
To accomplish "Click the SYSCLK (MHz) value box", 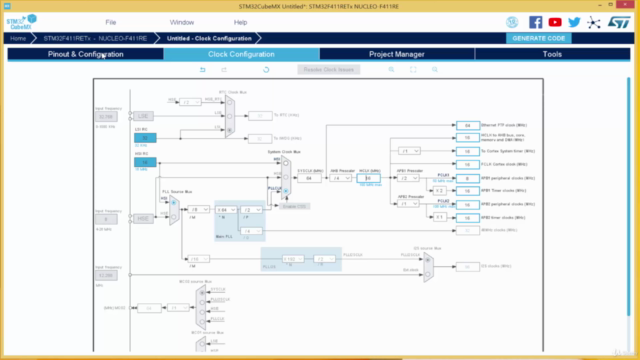I will tap(309, 178).
